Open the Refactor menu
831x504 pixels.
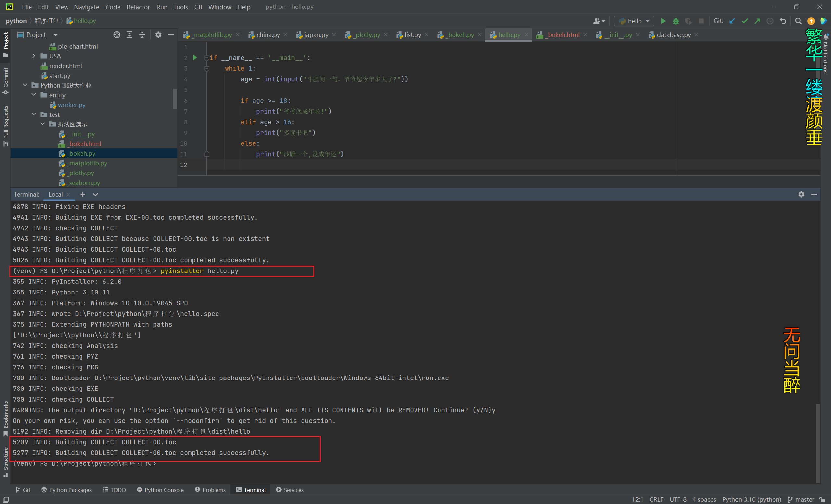point(138,7)
